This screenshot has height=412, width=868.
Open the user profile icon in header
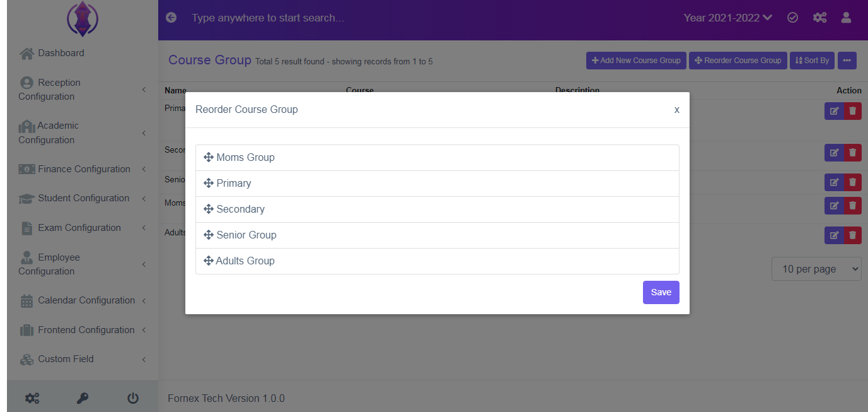[x=846, y=18]
